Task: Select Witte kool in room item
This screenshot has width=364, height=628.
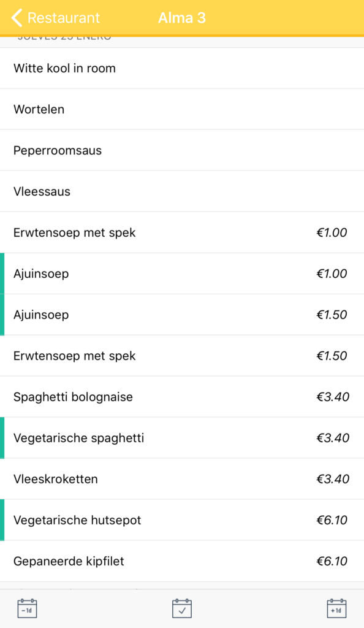Action: point(182,69)
